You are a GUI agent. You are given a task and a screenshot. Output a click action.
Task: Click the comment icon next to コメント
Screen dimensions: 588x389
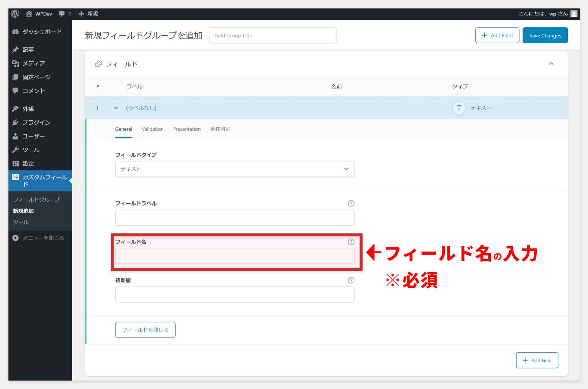tap(15, 91)
